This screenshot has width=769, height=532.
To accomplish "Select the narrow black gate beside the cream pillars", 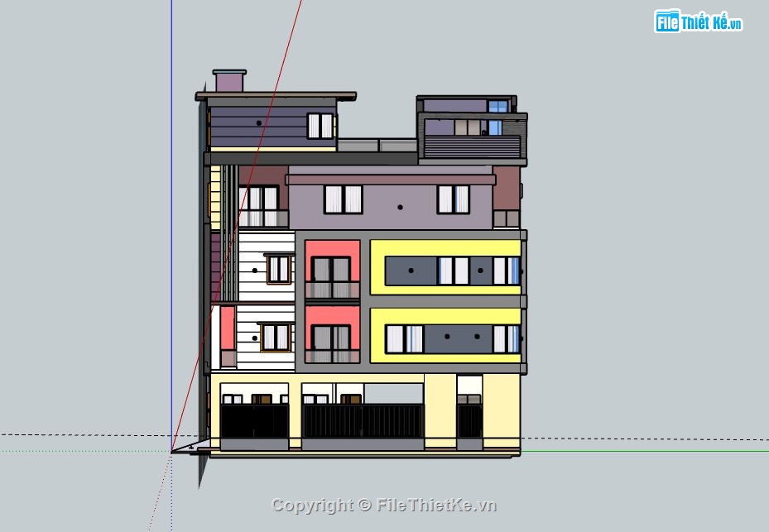I will pos(470,420).
